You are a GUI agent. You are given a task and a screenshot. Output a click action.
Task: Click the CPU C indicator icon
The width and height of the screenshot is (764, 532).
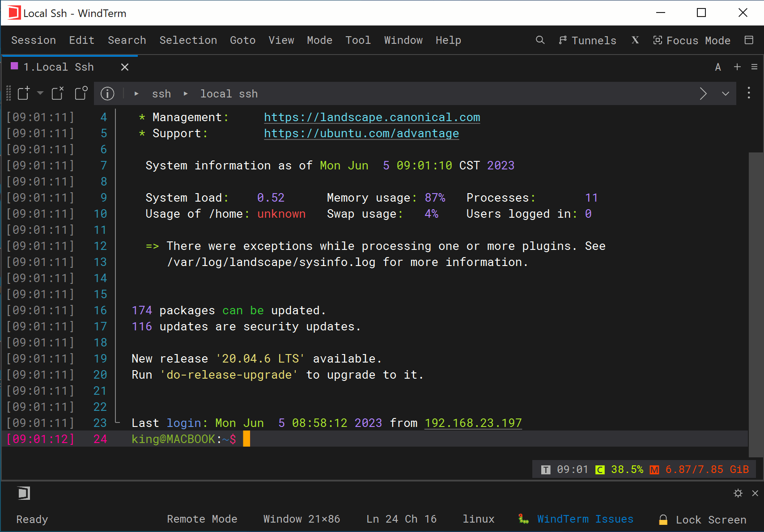pos(600,469)
